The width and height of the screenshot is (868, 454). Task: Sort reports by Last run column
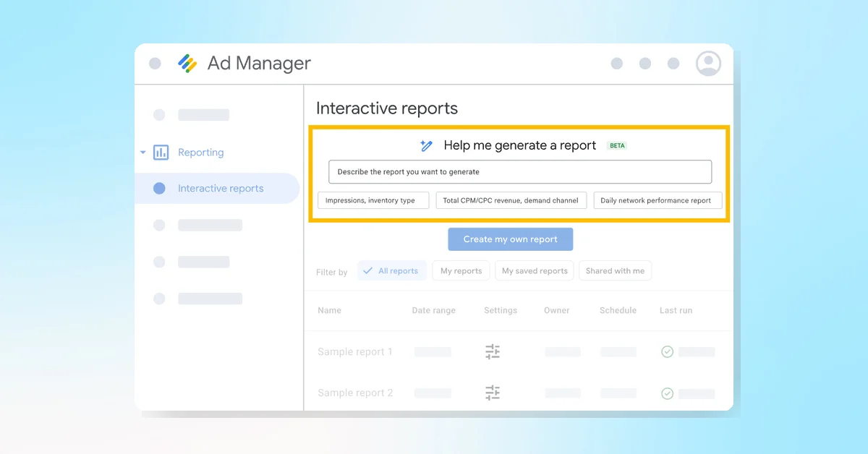coord(676,310)
